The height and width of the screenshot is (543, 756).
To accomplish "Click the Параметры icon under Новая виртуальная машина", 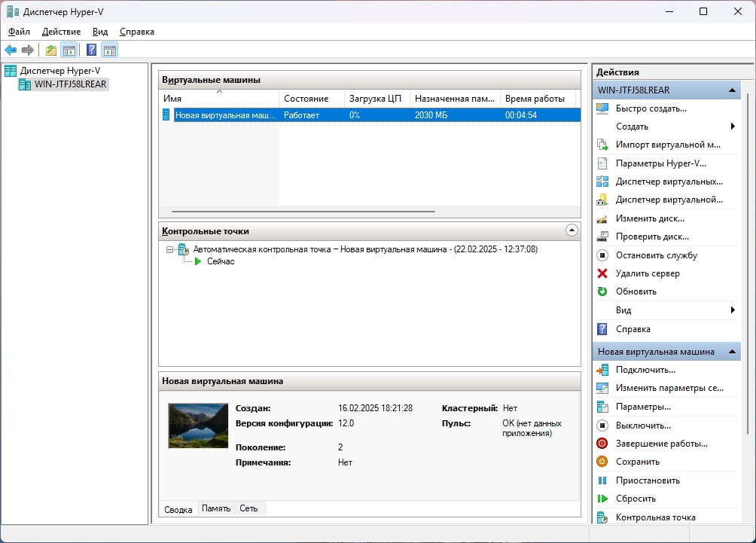I will [x=602, y=407].
